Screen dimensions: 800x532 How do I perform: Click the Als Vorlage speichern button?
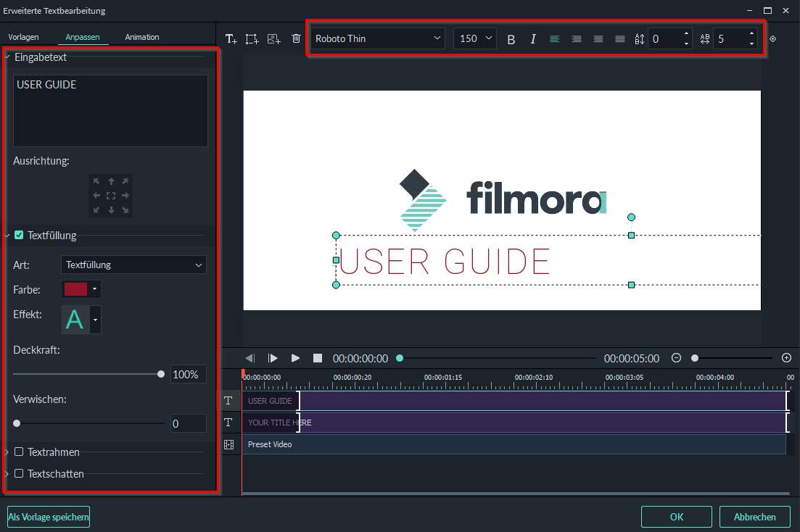pos(48,517)
